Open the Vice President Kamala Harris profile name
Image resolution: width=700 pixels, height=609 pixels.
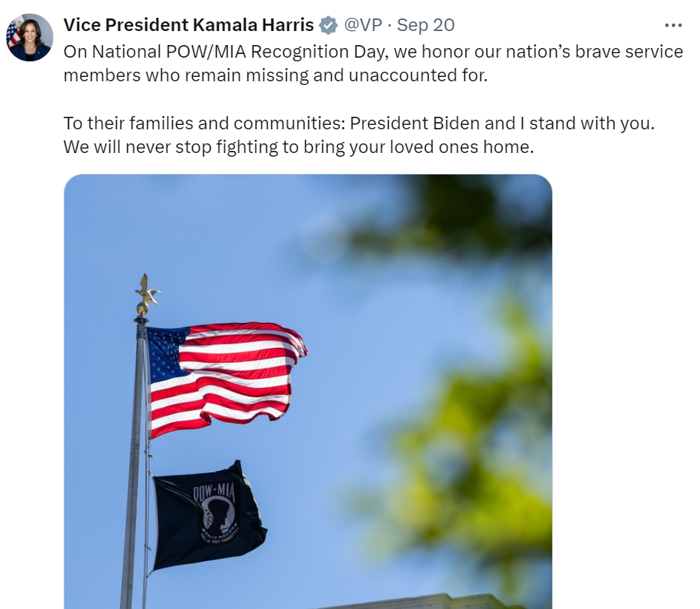[188, 25]
